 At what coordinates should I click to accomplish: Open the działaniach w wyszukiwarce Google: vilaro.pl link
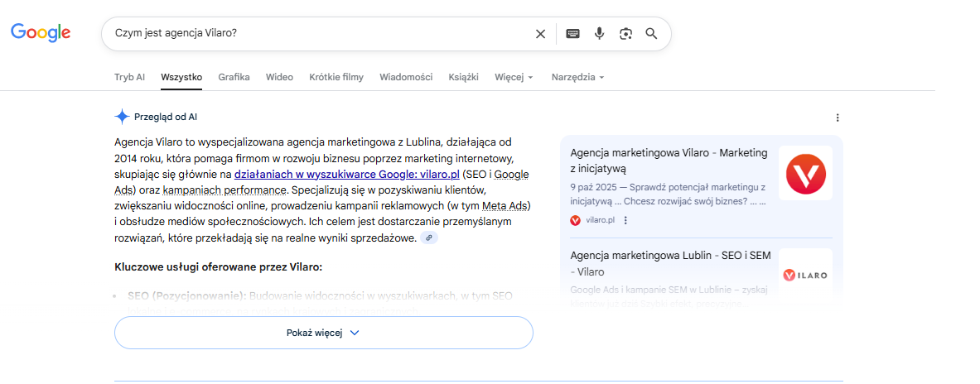(347, 174)
